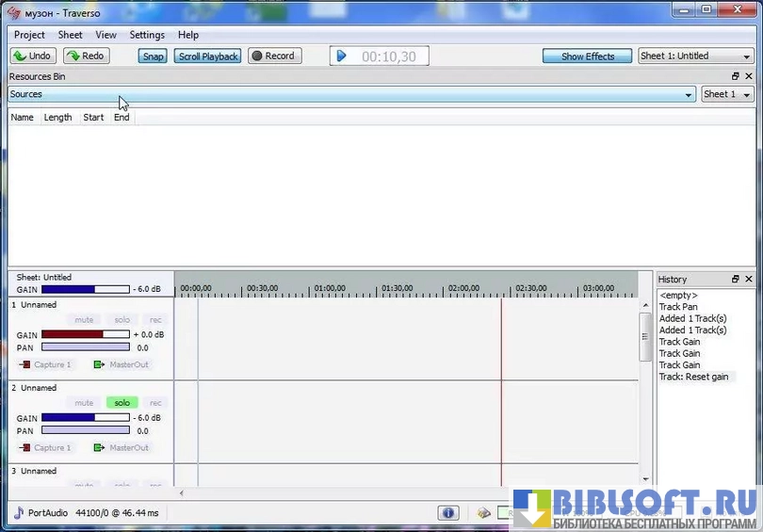The width and height of the screenshot is (763, 532).
Task: Arm rec on track 1
Action: [155, 320]
